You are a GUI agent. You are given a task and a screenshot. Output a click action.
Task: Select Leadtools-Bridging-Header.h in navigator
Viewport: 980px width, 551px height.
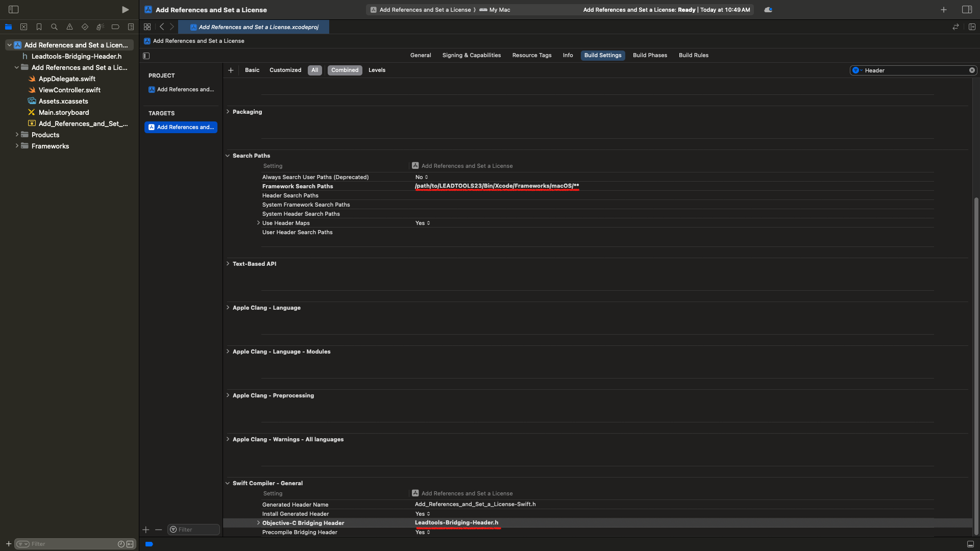[77, 56]
